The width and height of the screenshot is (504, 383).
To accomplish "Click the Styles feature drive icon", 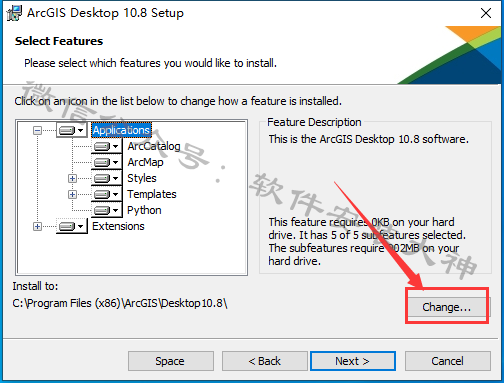I will 106,178.
